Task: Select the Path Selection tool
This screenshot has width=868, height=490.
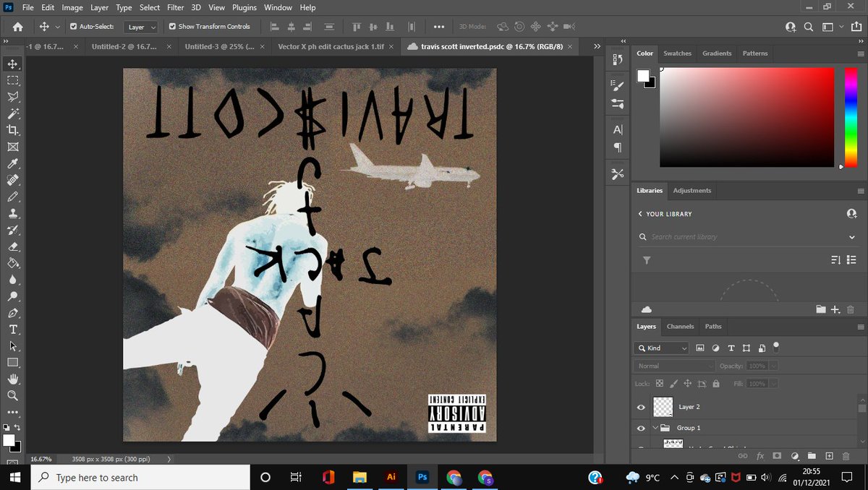Action: point(12,346)
